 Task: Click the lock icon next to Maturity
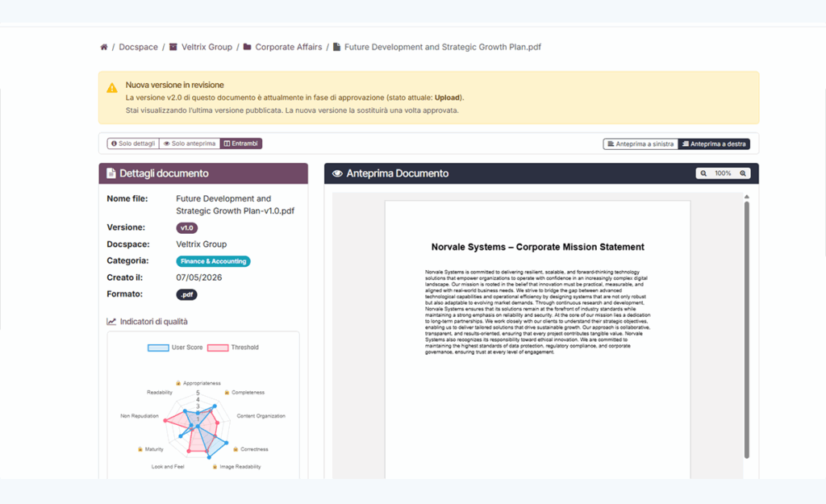pyautogui.click(x=140, y=449)
